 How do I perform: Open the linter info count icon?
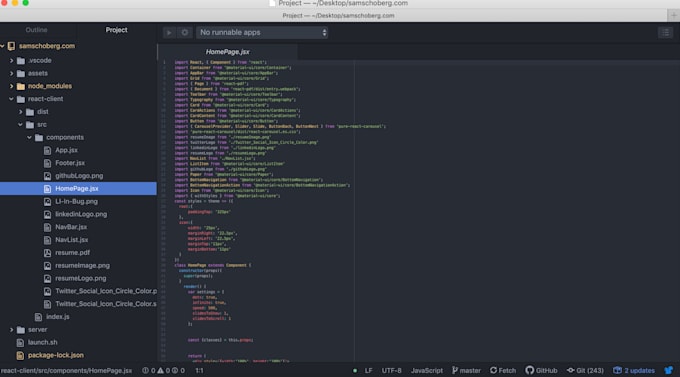pyautogui.click(x=175, y=370)
